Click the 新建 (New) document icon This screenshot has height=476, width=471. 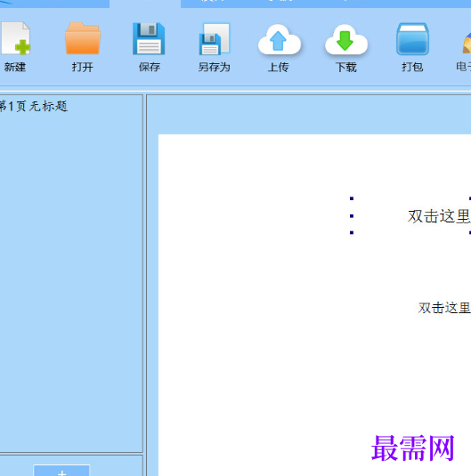click(15, 38)
